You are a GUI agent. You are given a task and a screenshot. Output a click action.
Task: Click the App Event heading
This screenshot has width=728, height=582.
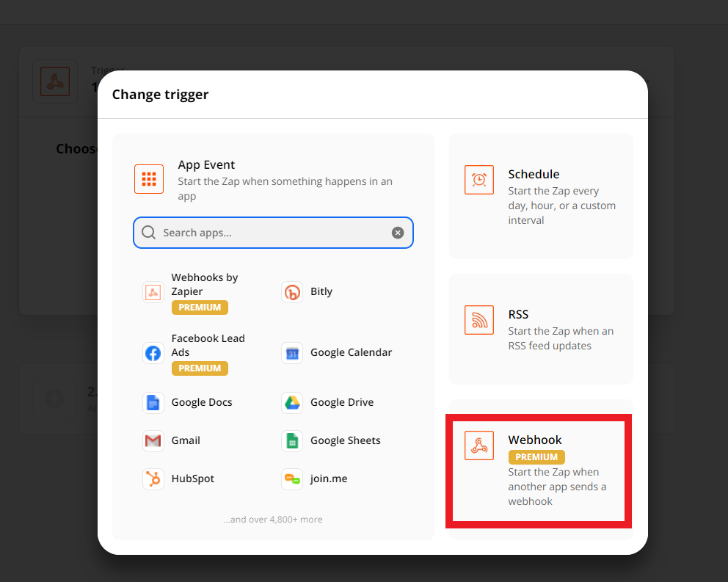(206, 165)
